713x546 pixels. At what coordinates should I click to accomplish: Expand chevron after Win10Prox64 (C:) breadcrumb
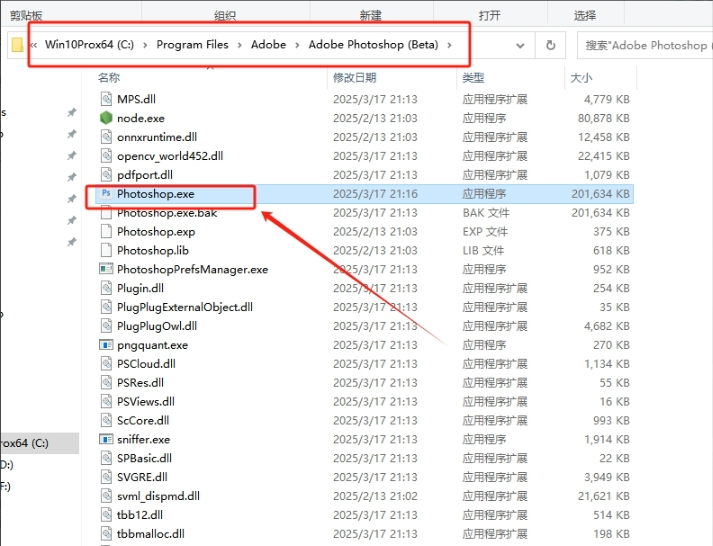(x=145, y=45)
